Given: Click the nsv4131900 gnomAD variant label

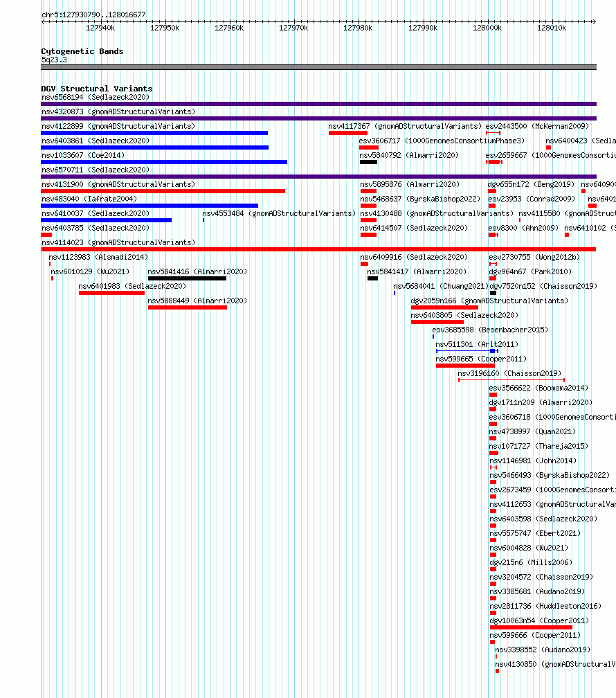Looking at the screenshot, I should pos(118,184).
